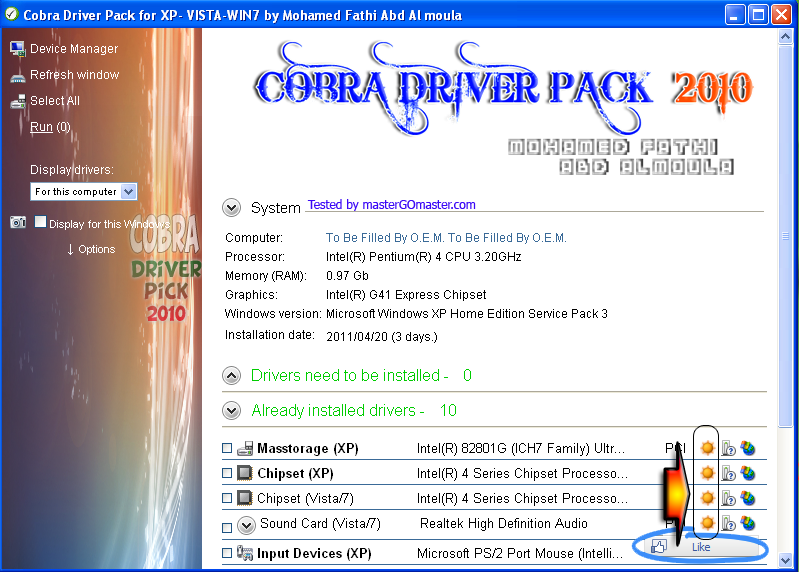Click the sun icon in Masstorage (XP) row
Screen dimensions: 799x572
pos(707,448)
